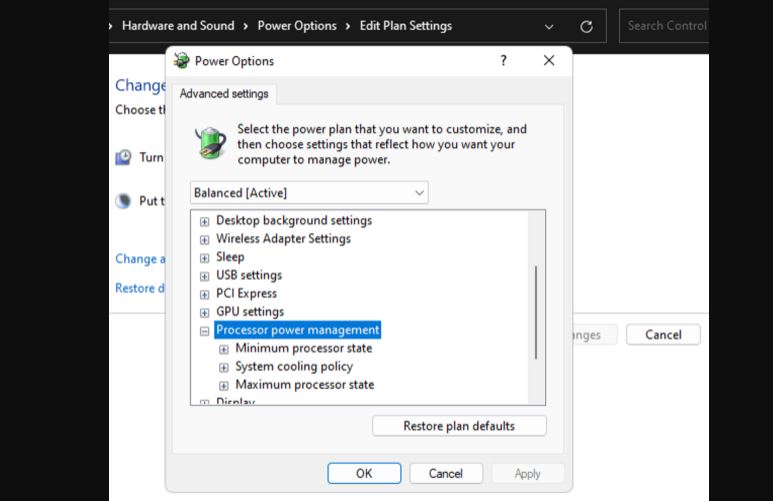Image resolution: width=773 pixels, height=501 pixels.
Task: Expand the USB settings node
Action: (204, 276)
